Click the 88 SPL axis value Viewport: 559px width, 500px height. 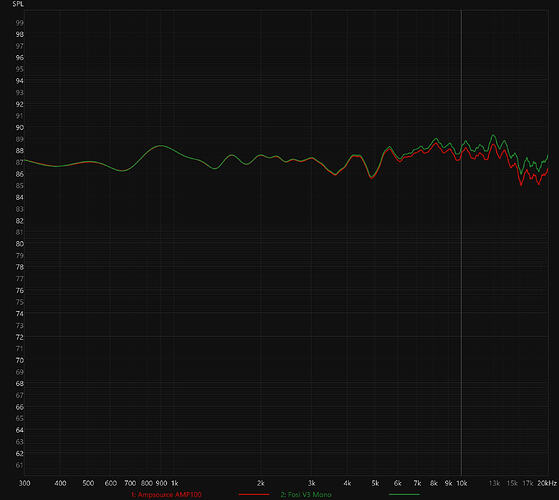(x=20, y=151)
